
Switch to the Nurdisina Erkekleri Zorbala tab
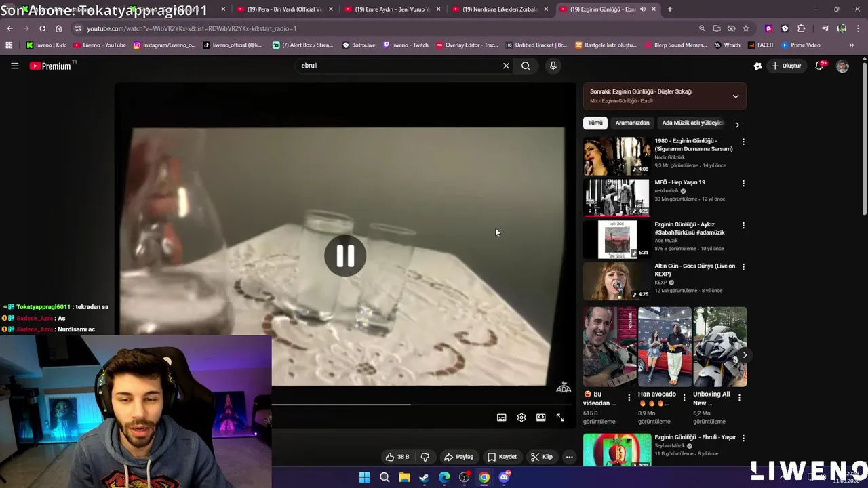click(500, 9)
